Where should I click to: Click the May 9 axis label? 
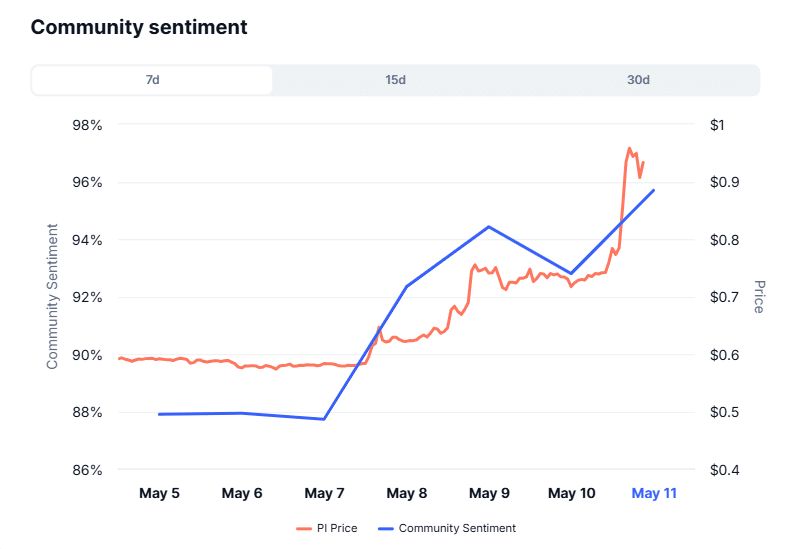pyautogui.click(x=489, y=493)
